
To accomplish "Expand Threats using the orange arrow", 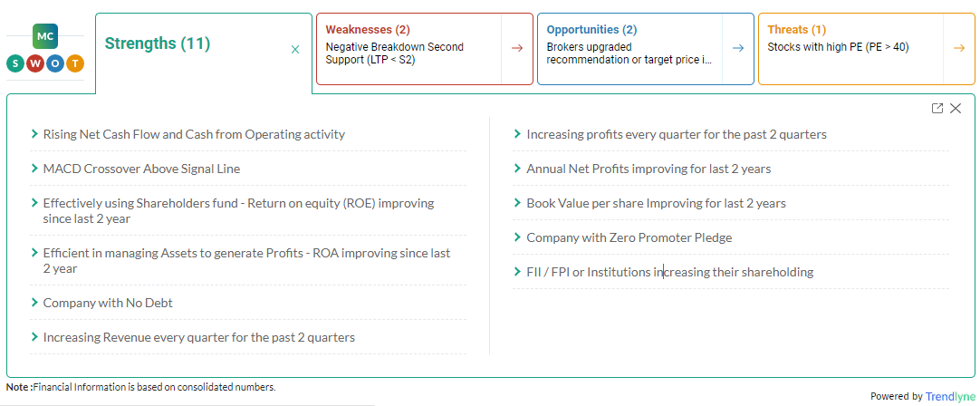I will 959,48.
